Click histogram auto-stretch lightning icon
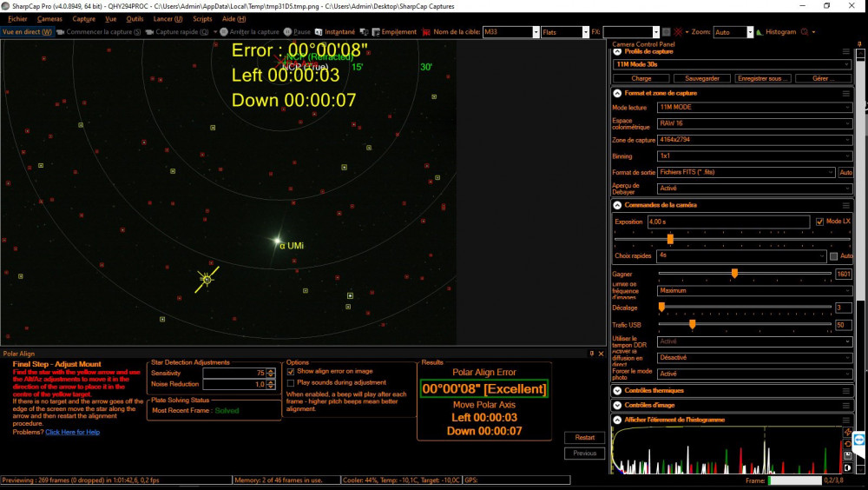The width and height of the screenshot is (868, 490). (x=847, y=432)
